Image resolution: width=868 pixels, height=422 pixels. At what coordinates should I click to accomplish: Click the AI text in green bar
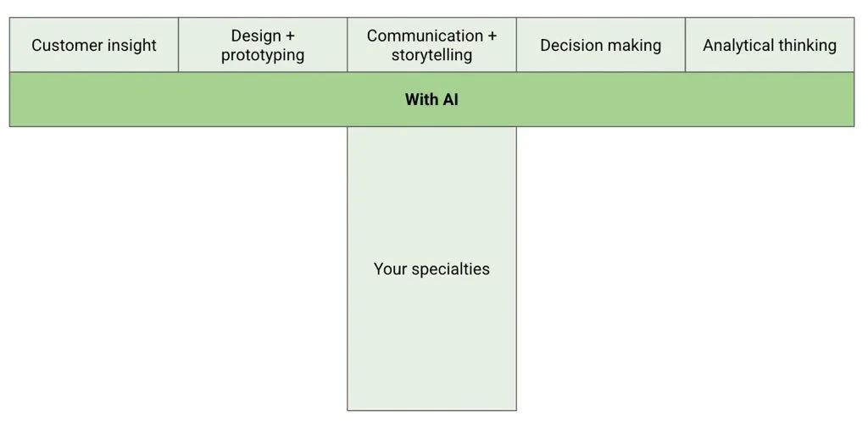(450, 99)
